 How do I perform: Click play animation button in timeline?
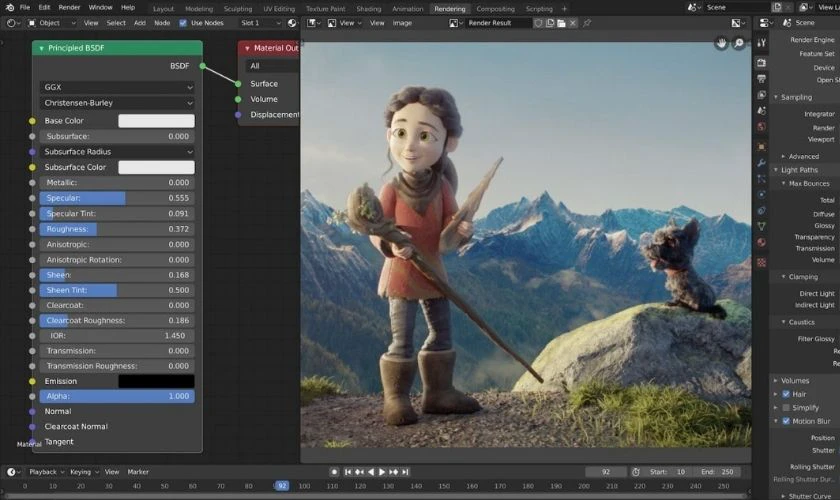[382, 472]
